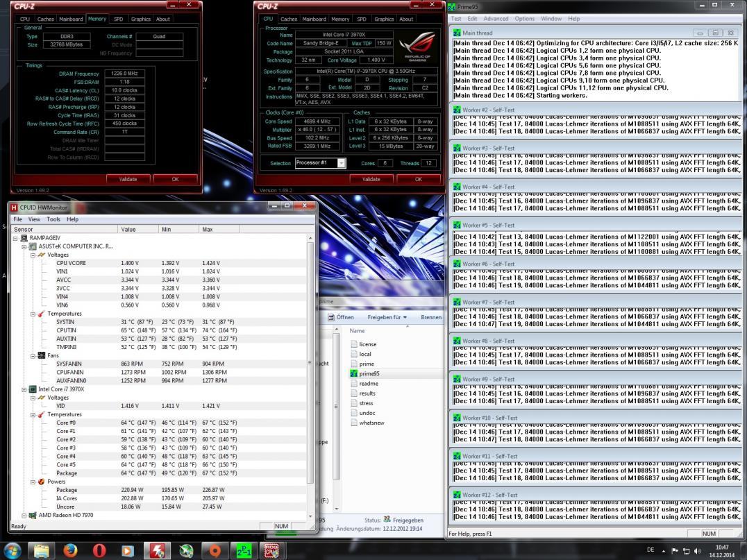Click the Fans icon in HWMonitor tree
The height and width of the screenshot is (560, 747).
42,355
